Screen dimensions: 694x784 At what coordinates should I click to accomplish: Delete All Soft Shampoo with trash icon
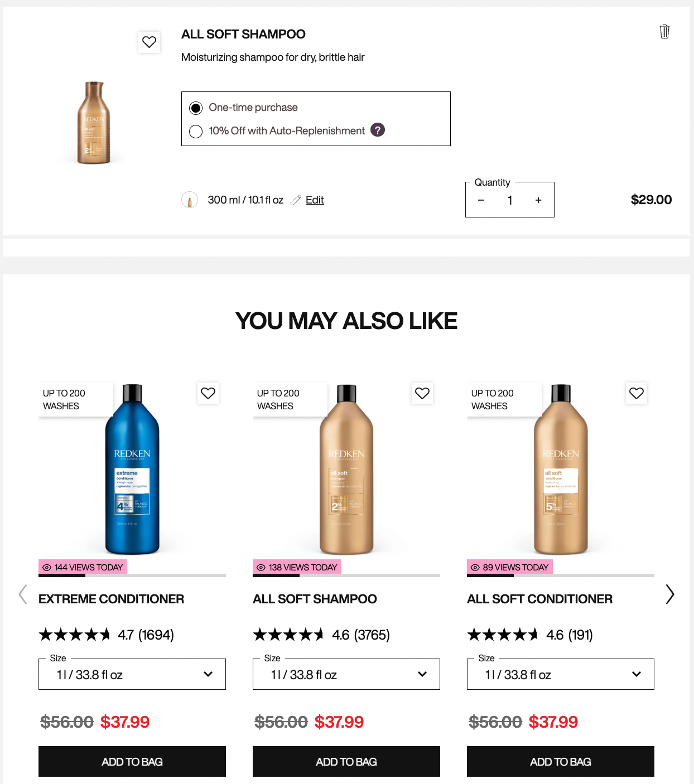click(664, 32)
